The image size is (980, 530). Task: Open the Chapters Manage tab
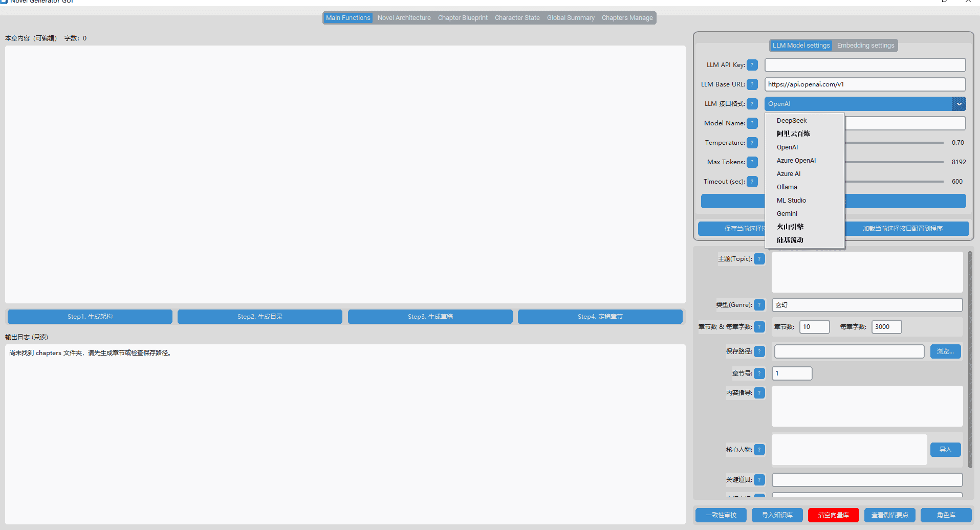(x=627, y=18)
